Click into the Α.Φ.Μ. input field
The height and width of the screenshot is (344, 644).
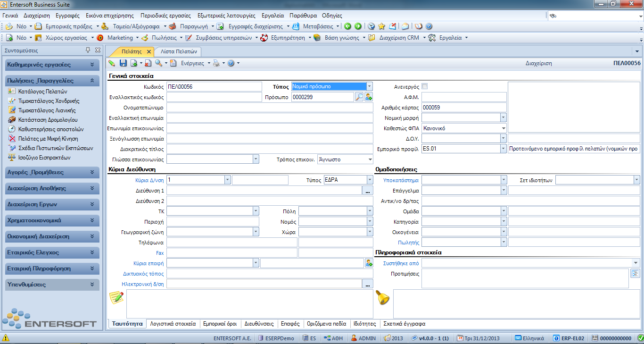click(464, 97)
